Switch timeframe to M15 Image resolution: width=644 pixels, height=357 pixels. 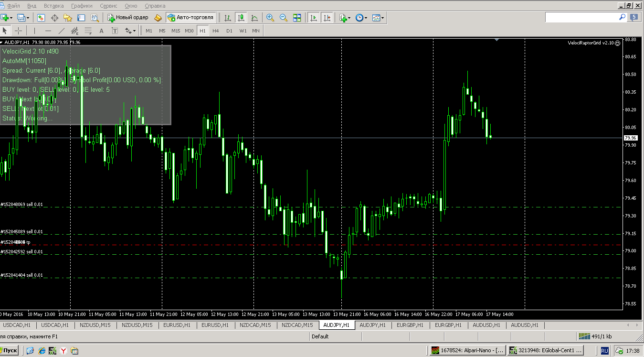click(x=176, y=31)
